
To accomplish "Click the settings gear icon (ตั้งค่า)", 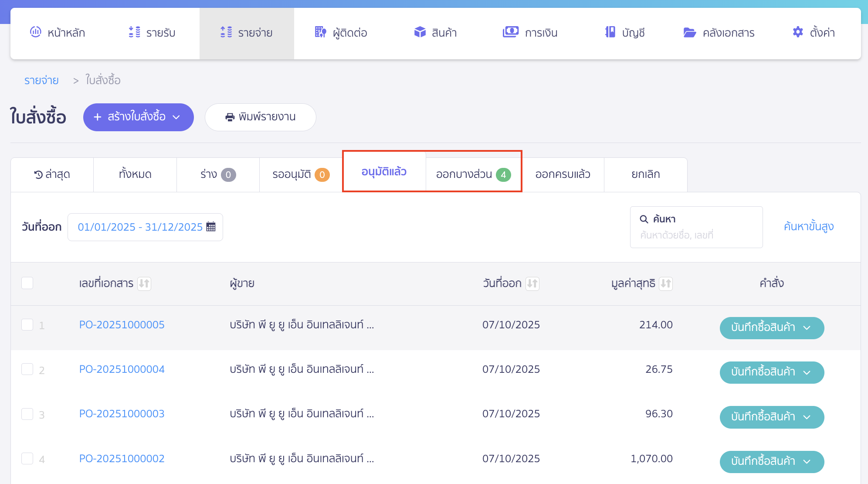I will [797, 32].
